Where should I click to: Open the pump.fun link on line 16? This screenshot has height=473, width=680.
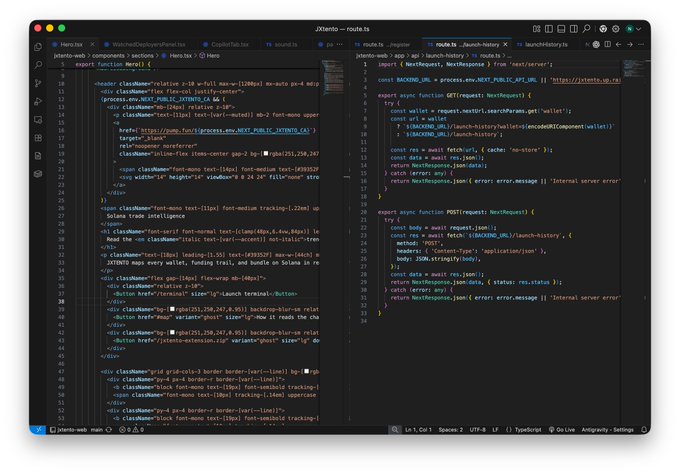[225, 130]
